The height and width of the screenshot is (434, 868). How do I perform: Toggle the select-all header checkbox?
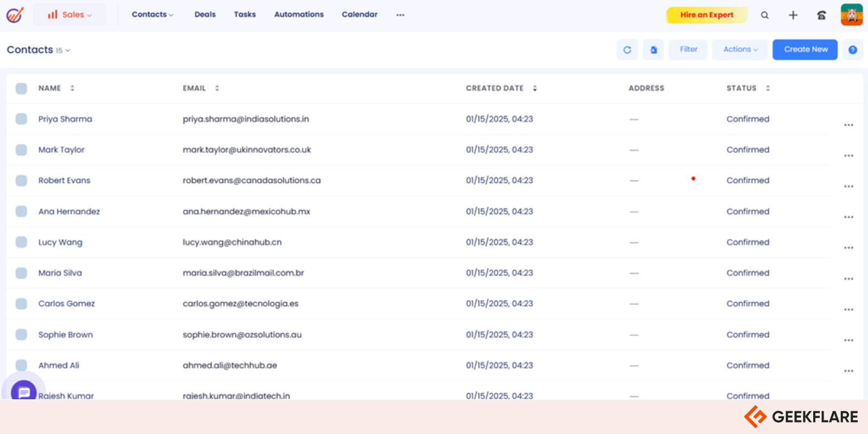click(21, 88)
